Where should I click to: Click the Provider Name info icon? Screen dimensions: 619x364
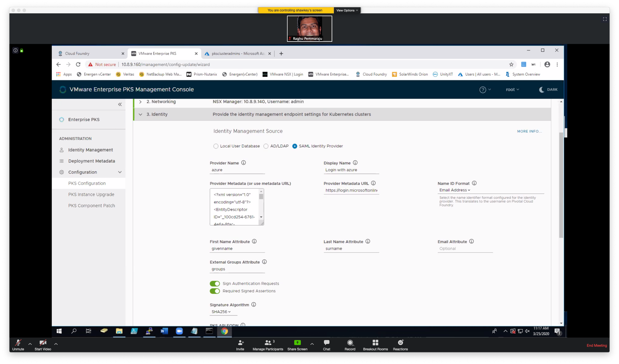click(x=243, y=163)
